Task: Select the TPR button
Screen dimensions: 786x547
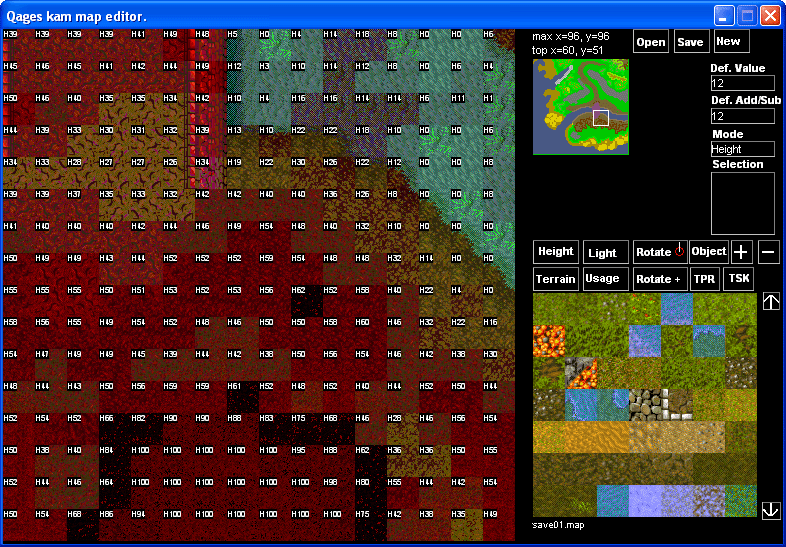Action: click(705, 279)
